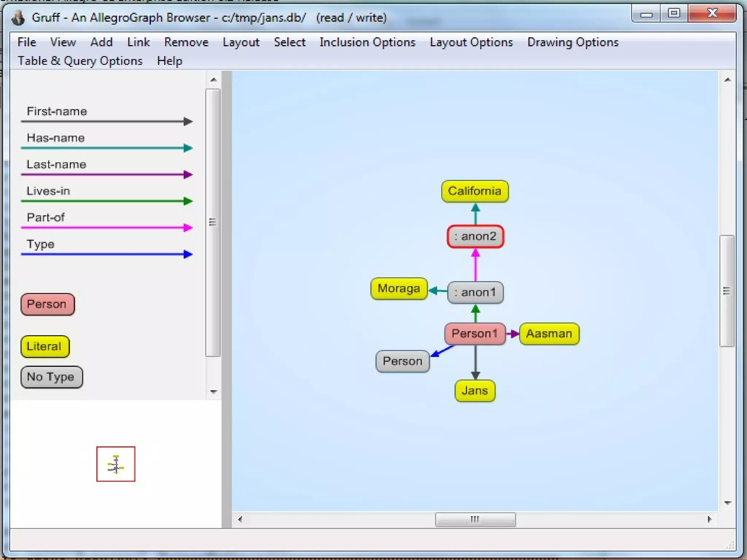Viewport: 747px width, 560px height.
Task: Click the Moraga literal node
Action: 399,288
